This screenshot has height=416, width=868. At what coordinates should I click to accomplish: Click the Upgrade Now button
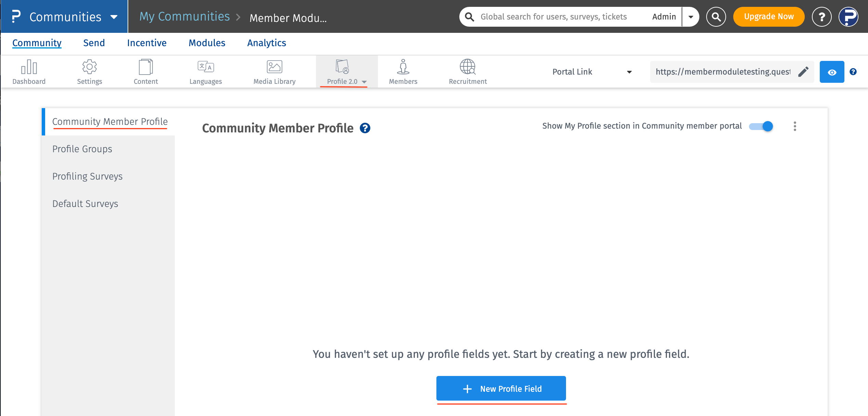click(768, 16)
